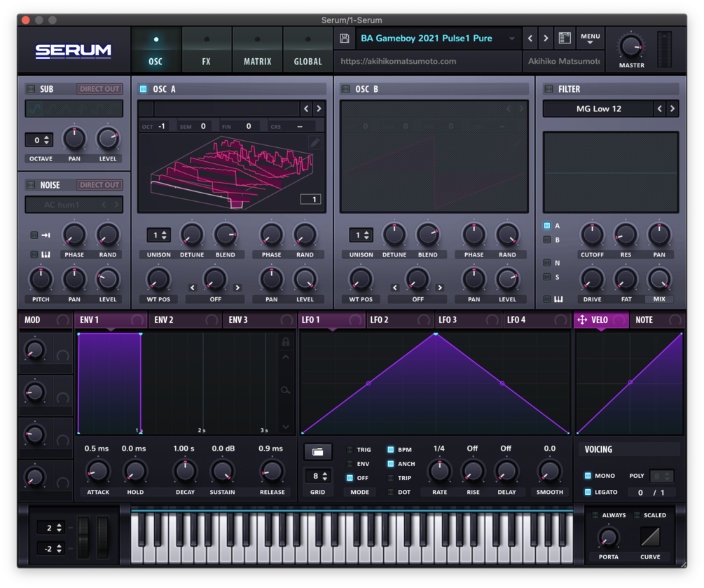Toggle filter routing B checkbox
This screenshot has height=588, width=704.
[547, 240]
